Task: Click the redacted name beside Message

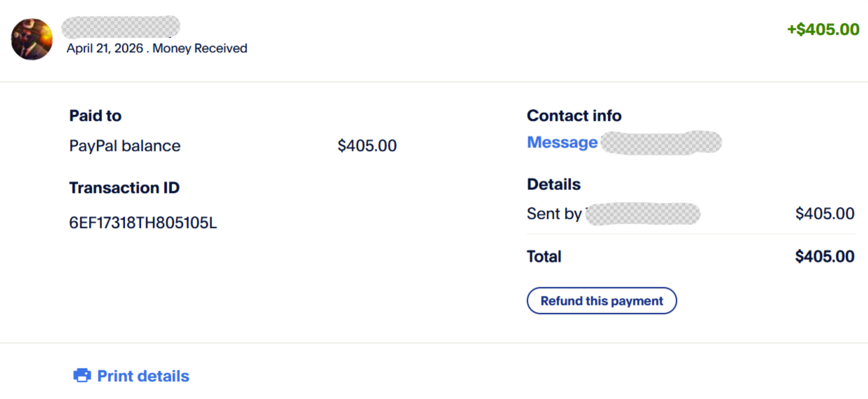Action: (661, 143)
